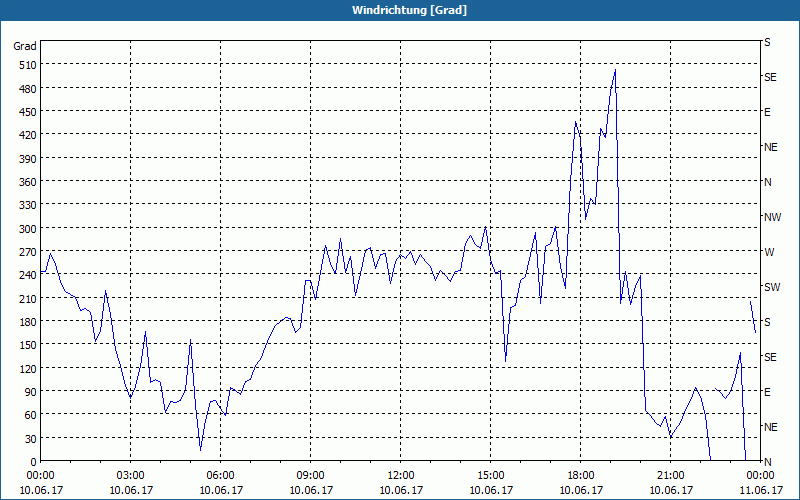The image size is (800, 500).
Task: Pick the 12:00 time label
Action: 401,476
